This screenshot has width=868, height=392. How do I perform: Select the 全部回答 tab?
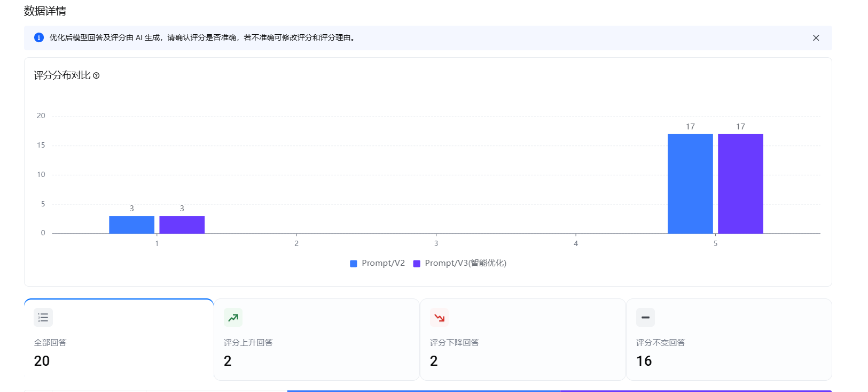(x=119, y=340)
